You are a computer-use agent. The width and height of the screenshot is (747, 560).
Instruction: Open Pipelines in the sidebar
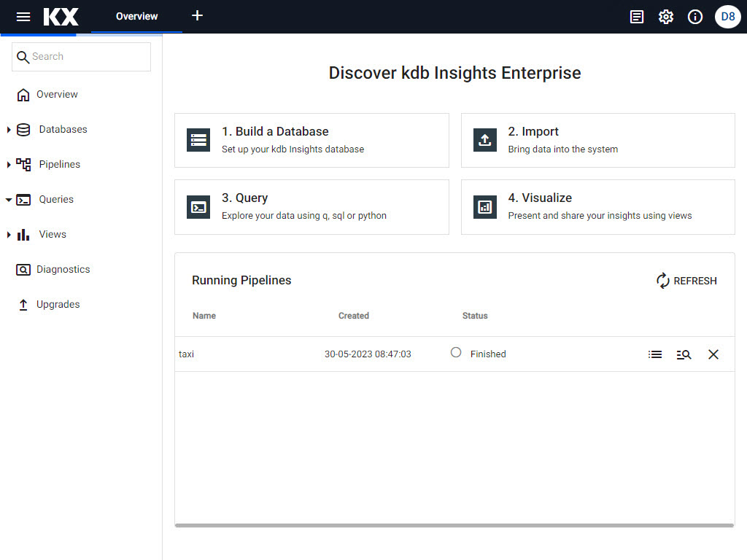click(x=60, y=164)
